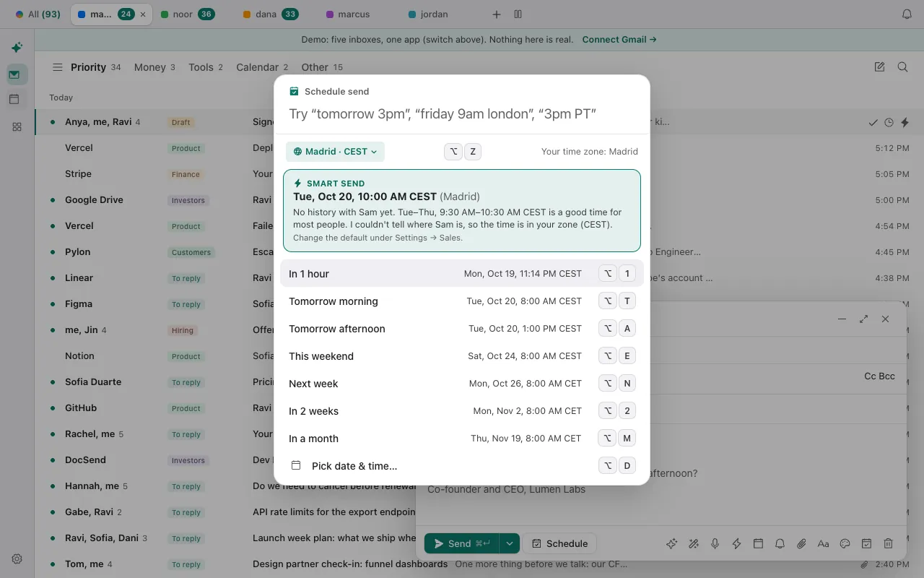Image resolution: width=924 pixels, height=578 pixels.
Task: Open 'Pick date & time...' option
Action: pos(462,466)
